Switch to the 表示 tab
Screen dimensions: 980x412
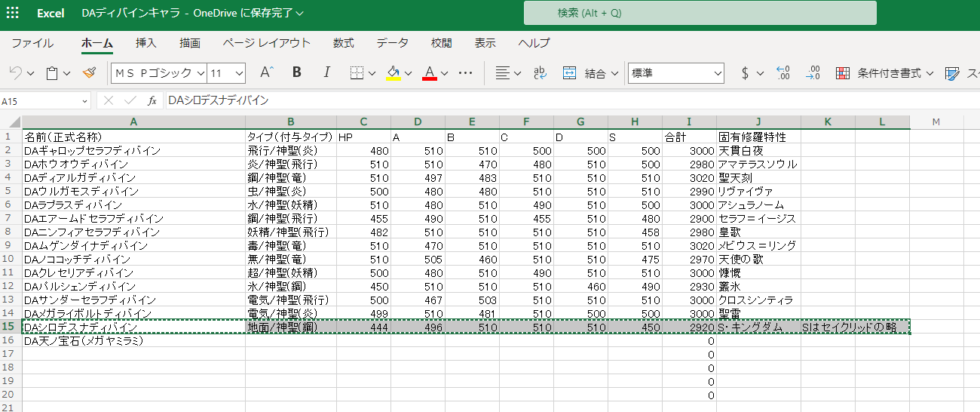[485, 43]
